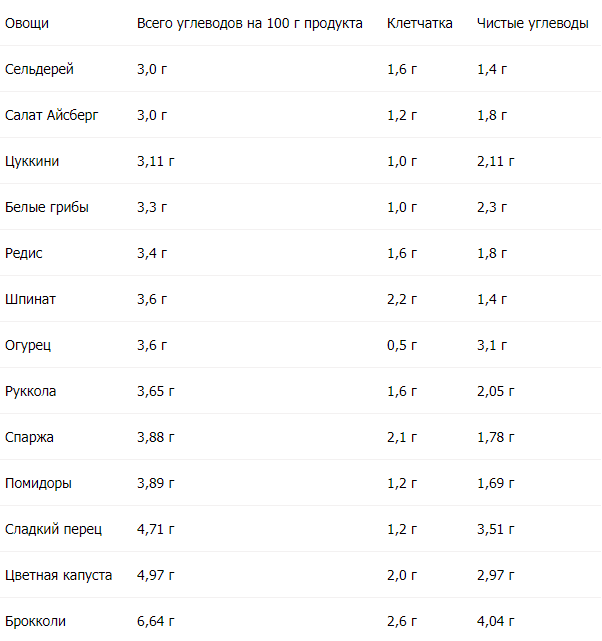The height and width of the screenshot is (641, 602).
Task: Click Цуккини total carbs value 3,11 г
Action: (155, 161)
